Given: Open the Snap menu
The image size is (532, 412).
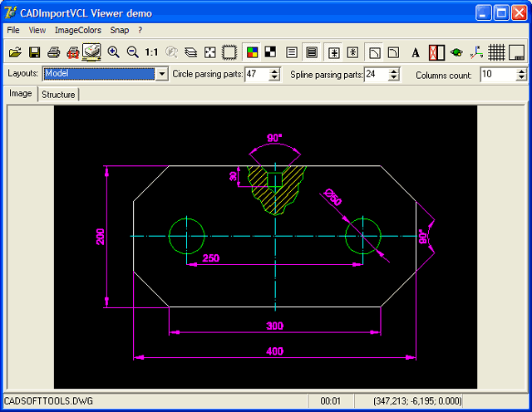Looking at the screenshot, I should [x=120, y=30].
